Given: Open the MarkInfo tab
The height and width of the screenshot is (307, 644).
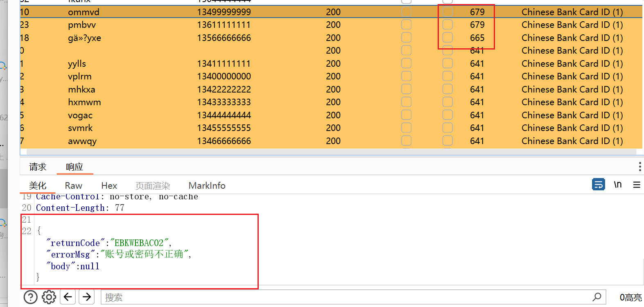Looking at the screenshot, I should click(207, 186).
